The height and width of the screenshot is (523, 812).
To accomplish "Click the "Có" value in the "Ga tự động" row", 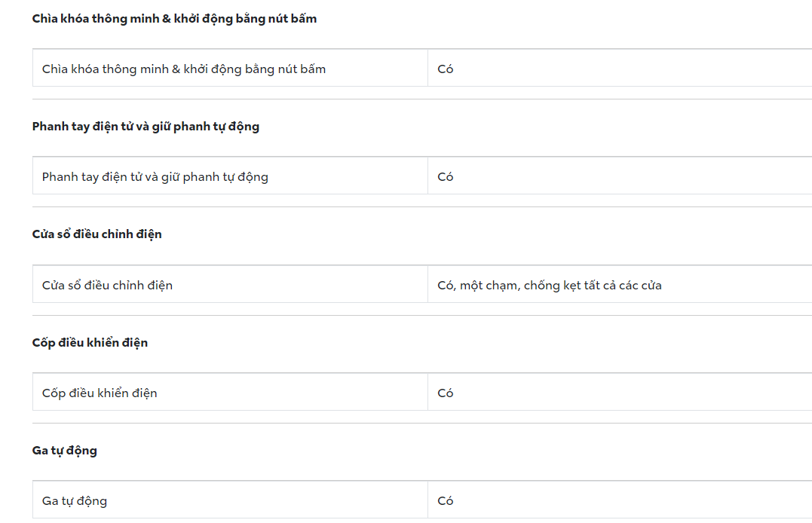I will (446, 501).
